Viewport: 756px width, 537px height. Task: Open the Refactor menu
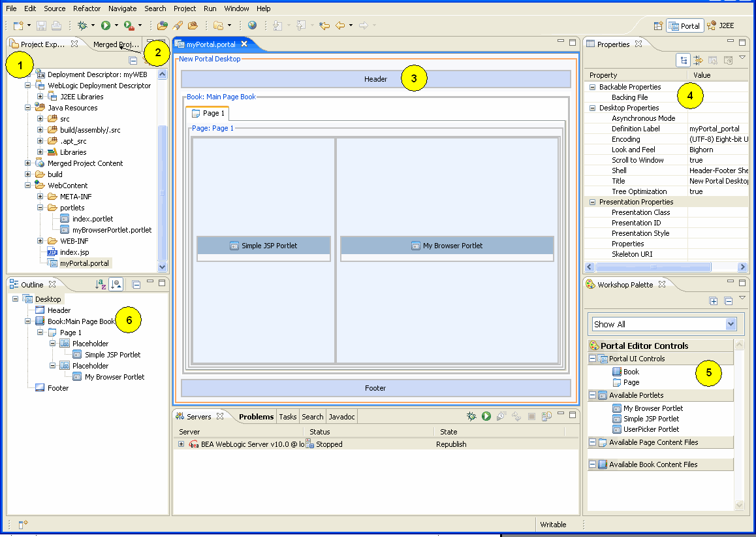87,8
